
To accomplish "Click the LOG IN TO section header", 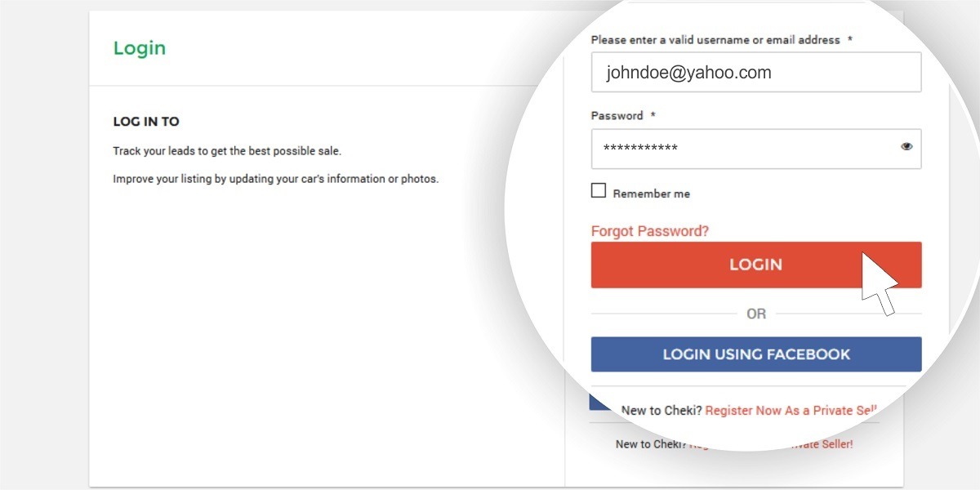I will [146, 121].
